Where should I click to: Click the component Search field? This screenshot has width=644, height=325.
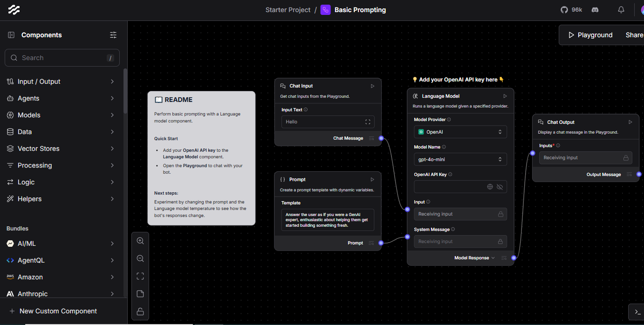tap(62, 57)
